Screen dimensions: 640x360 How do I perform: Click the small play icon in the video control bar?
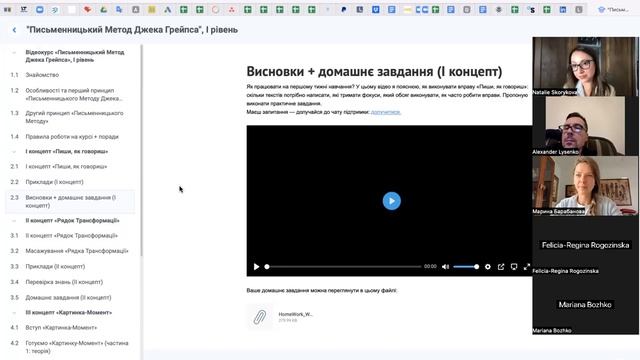[x=256, y=267]
